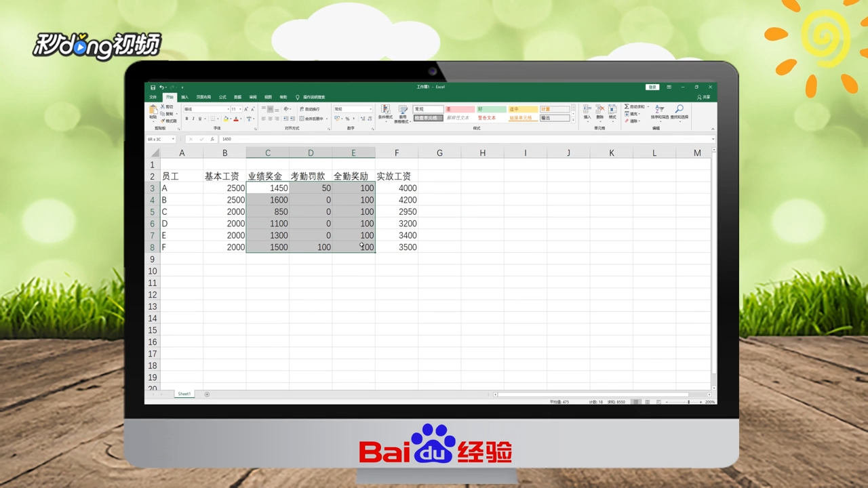Click the Delete Cells (删除) icon with red X
Viewport: 868px width, 488px height.
tap(599, 109)
